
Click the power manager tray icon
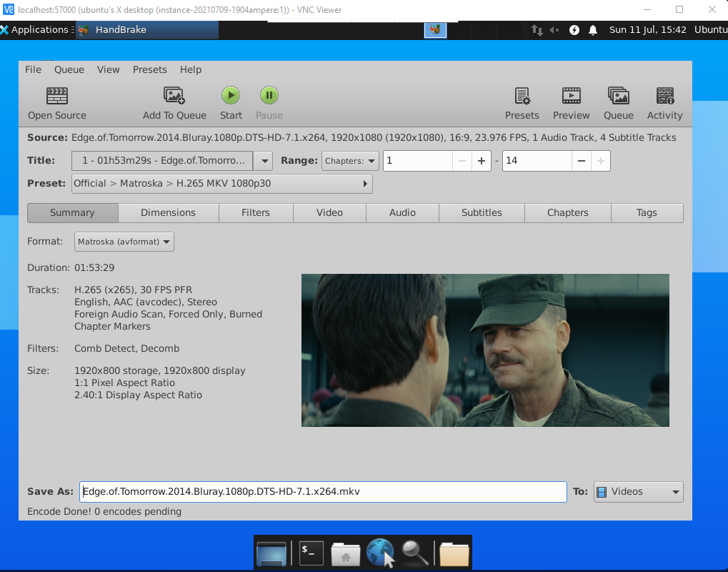[x=574, y=30]
